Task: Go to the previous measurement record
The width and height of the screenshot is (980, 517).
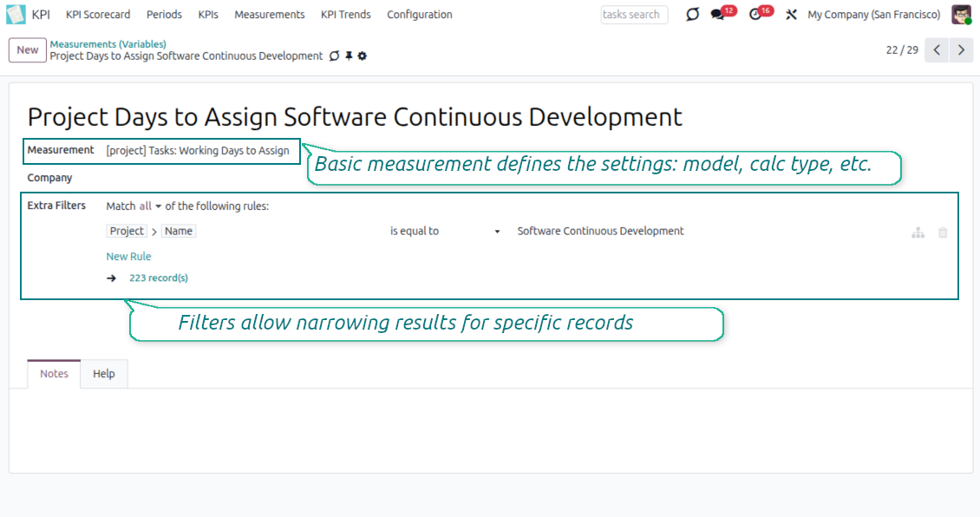Action: coord(937,50)
